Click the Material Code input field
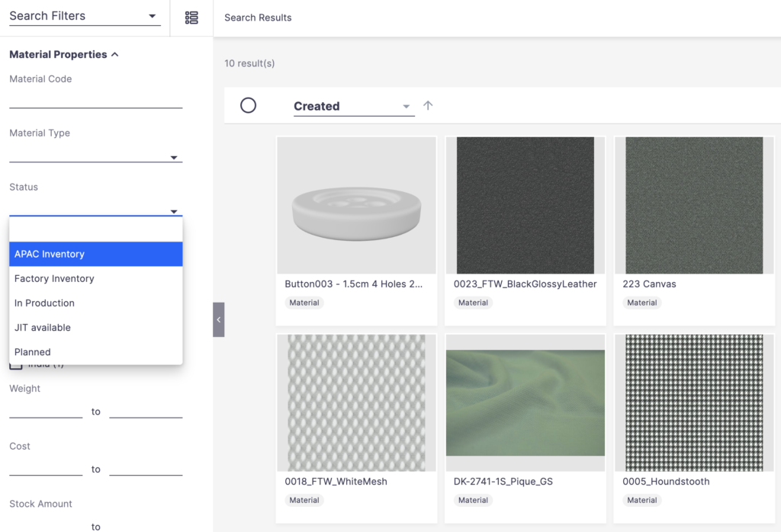781x532 pixels. [95, 100]
